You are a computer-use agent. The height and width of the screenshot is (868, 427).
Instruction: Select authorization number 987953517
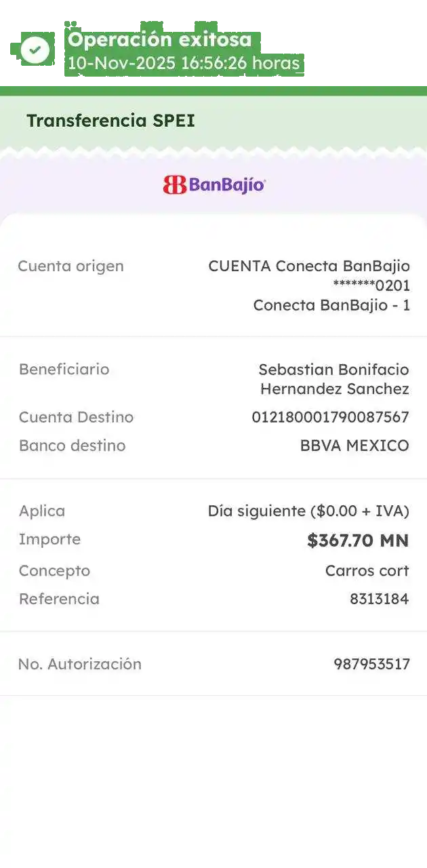coord(371,665)
